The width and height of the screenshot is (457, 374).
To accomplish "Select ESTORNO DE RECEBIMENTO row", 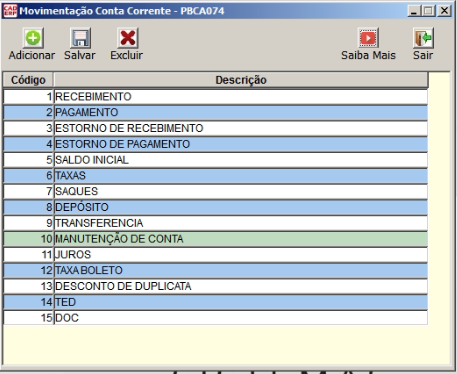I will [x=215, y=128].
